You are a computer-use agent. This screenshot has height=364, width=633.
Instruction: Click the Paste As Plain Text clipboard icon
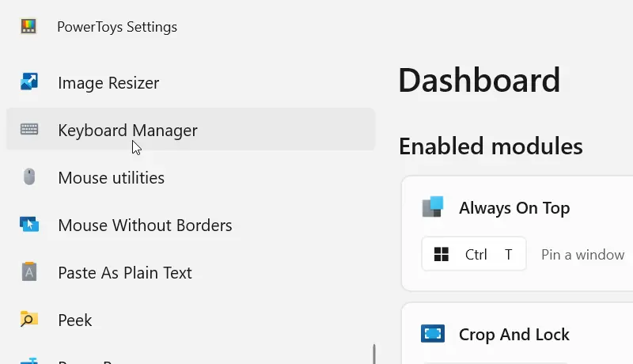click(29, 271)
